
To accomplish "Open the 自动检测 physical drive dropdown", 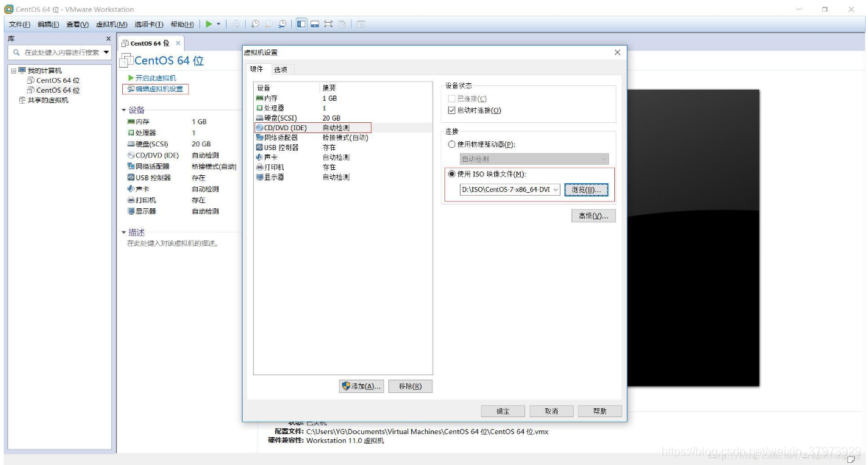I will point(534,159).
